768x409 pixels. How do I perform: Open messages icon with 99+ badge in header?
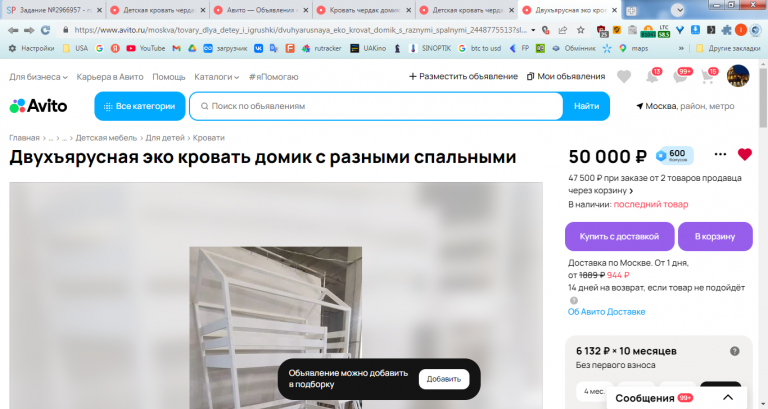682,76
